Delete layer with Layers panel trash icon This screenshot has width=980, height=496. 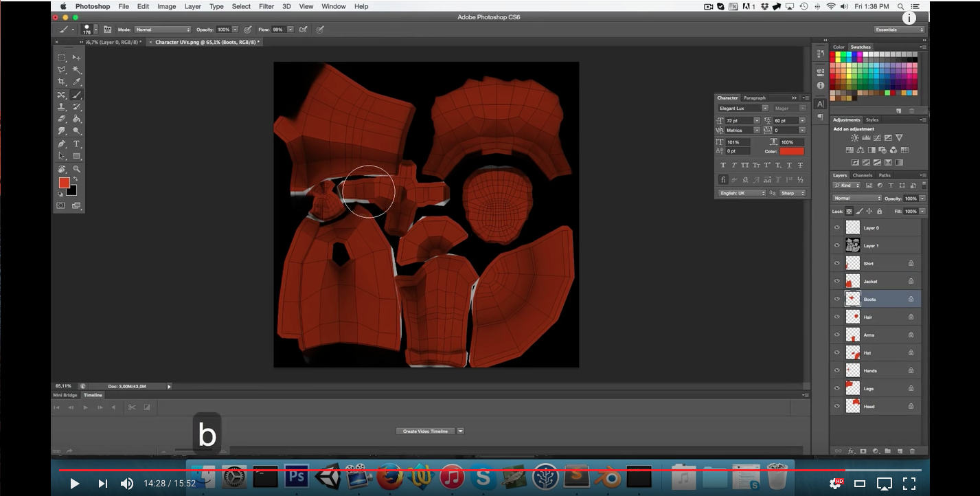912,451
